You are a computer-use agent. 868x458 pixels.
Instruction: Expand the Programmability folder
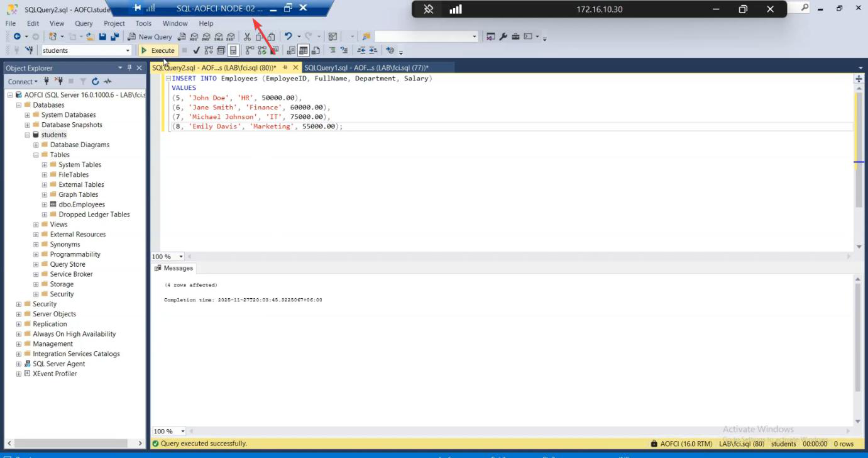pos(36,254)
